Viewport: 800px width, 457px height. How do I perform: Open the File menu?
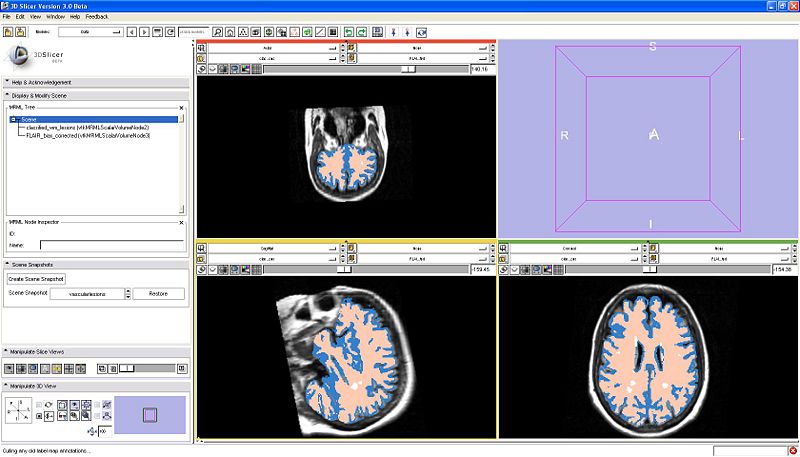pyautogui.click(x=7, y=17)
